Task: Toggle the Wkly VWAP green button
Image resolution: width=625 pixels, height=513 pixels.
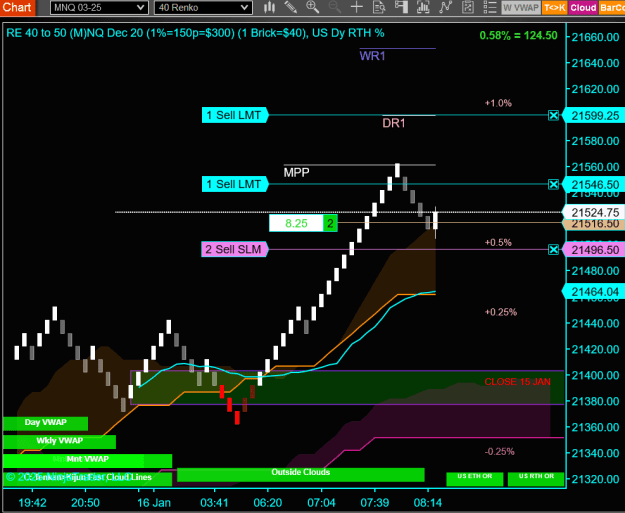Action: [x=59, y=442]
